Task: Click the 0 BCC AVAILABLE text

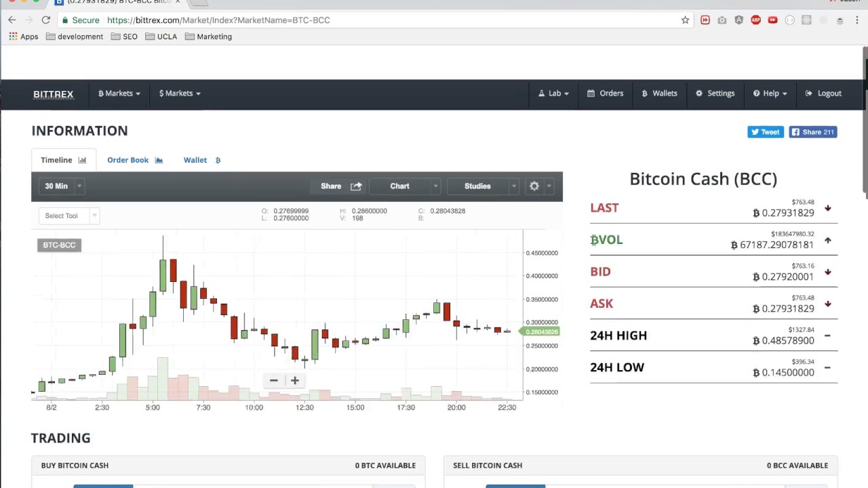Action: point(797,466)
